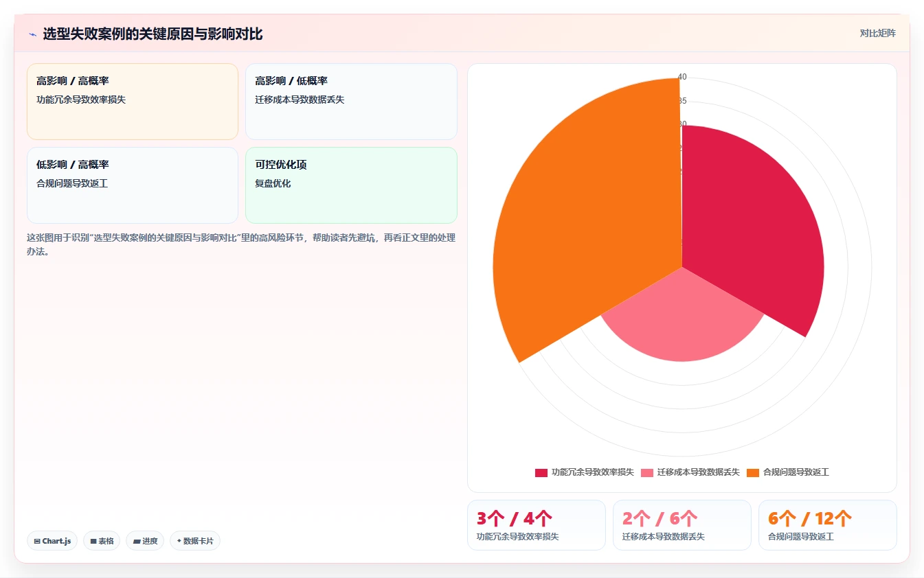924x578 pixels.
Task: Click the 对比矩阵 label in header
Action: [x=877, y=33]
